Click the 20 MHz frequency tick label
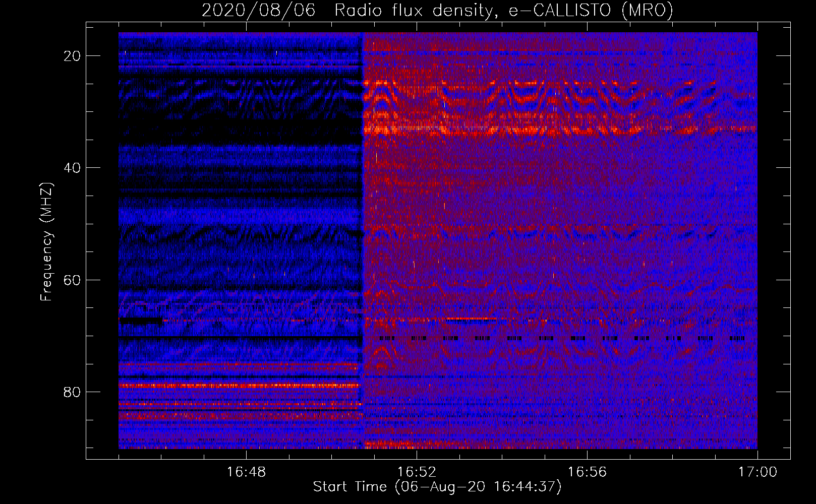The image size is (816, 504). coord(73,56)
